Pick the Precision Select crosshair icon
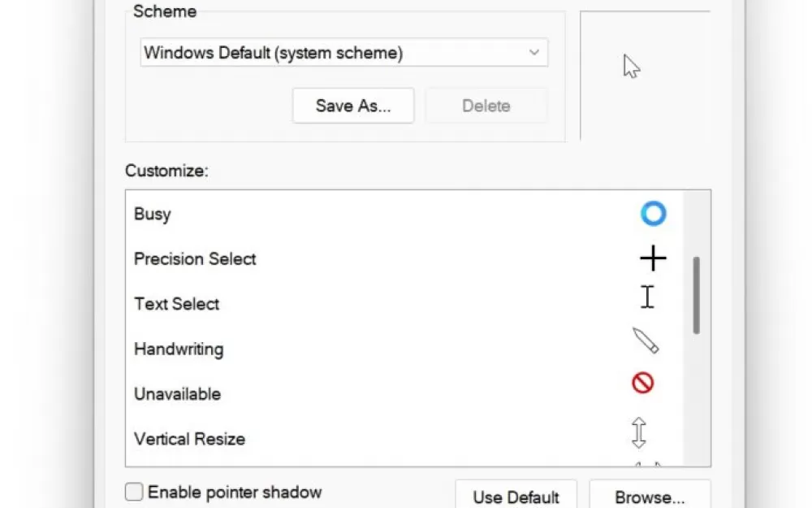This screenshot has width=812, height=508. [653, 258]
